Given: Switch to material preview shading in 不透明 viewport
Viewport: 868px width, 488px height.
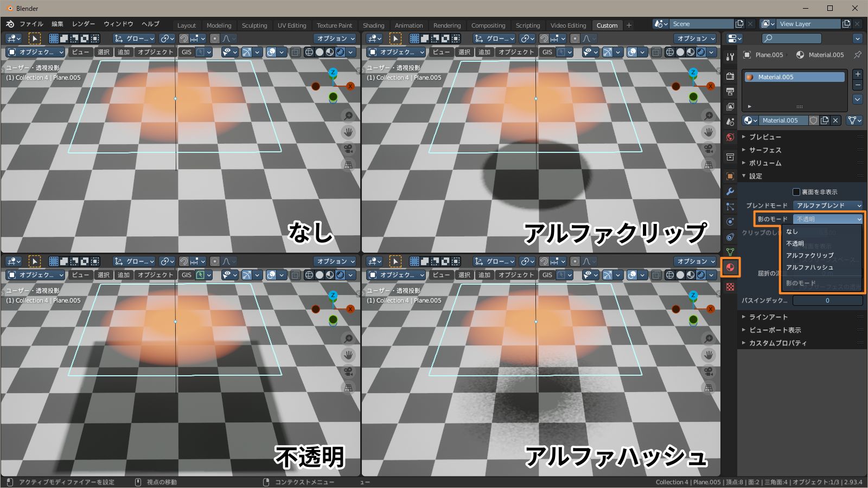Looking at the screenshot, I should point(330,275).
